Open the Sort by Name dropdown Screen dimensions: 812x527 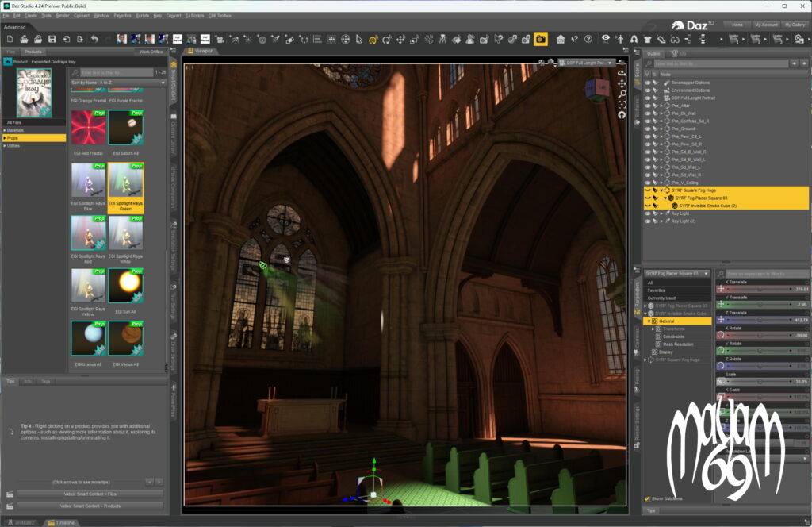point(118,83)
